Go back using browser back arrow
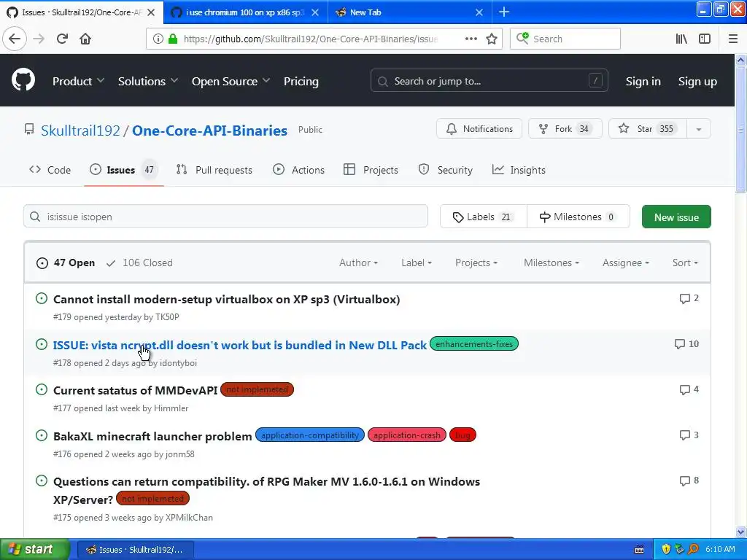 [x=15, y=39]
